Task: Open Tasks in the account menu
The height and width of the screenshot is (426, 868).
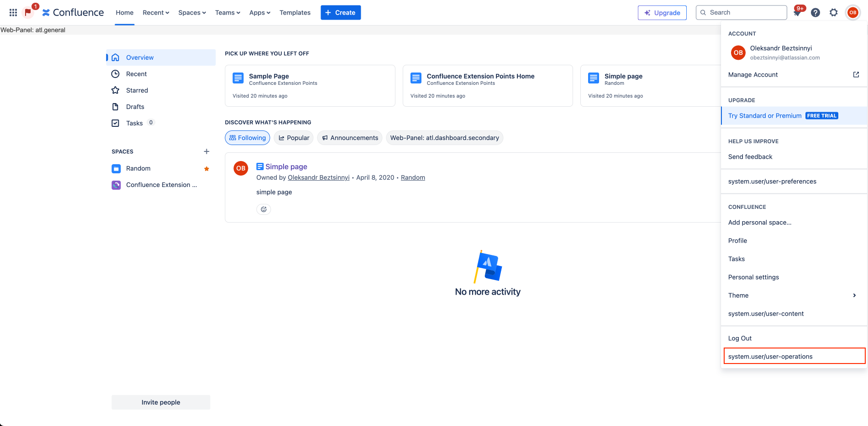Action: 794,259
